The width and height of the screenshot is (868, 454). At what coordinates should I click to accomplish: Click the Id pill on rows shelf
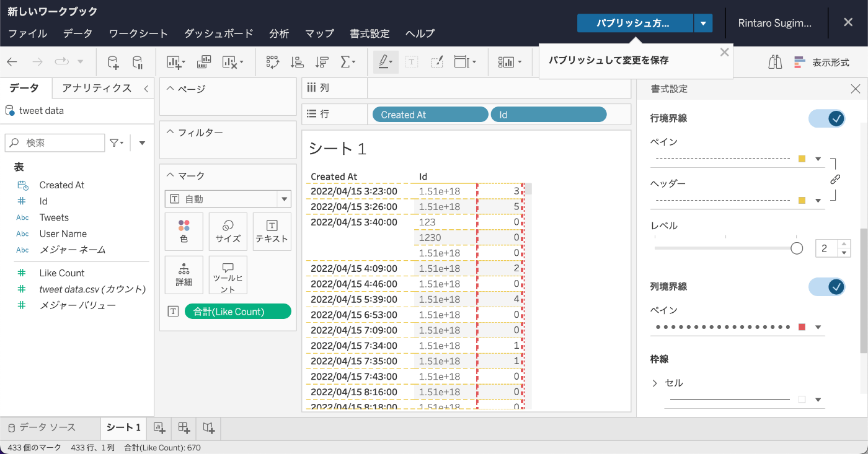[549, 115]
